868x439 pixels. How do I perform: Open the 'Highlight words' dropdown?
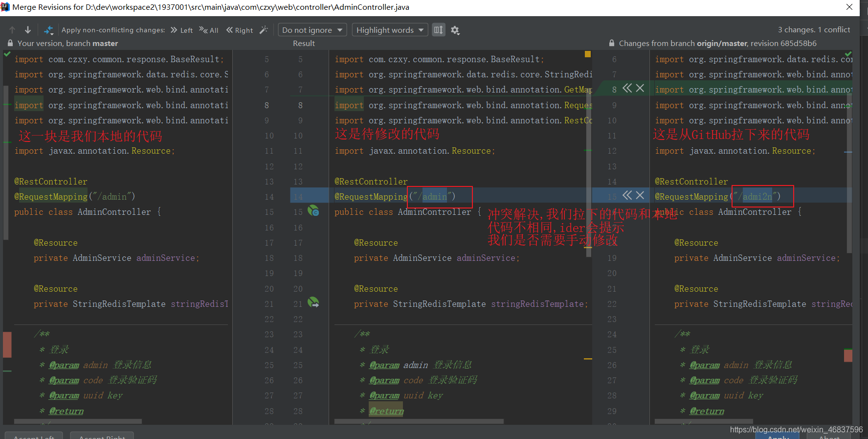390,30
